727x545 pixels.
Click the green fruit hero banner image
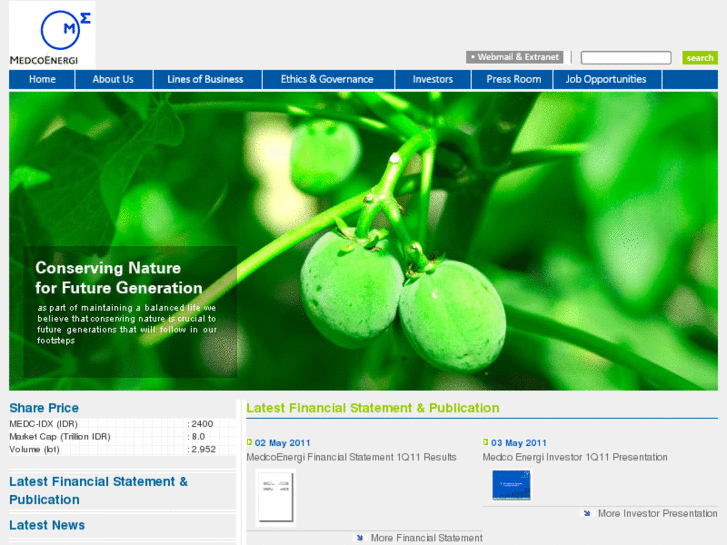click(x=364, y=241)
